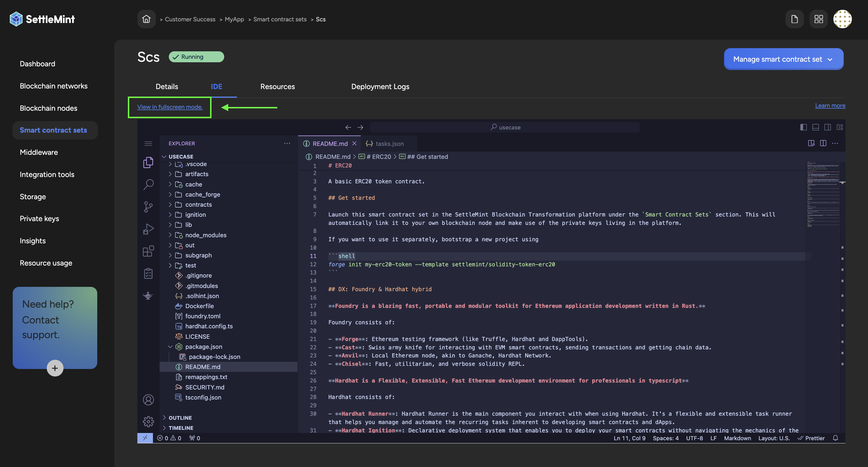Click the Learn more link
Viewport: 868px width, 467px height.
[830, 106]
